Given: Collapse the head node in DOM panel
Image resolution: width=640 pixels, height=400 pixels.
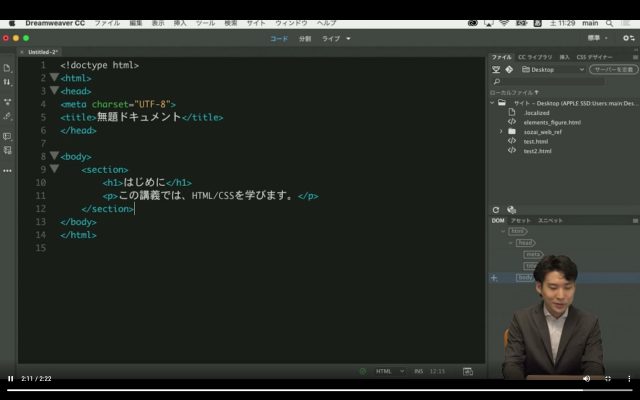Looking at the screenshot, I should tap(510, 243).
